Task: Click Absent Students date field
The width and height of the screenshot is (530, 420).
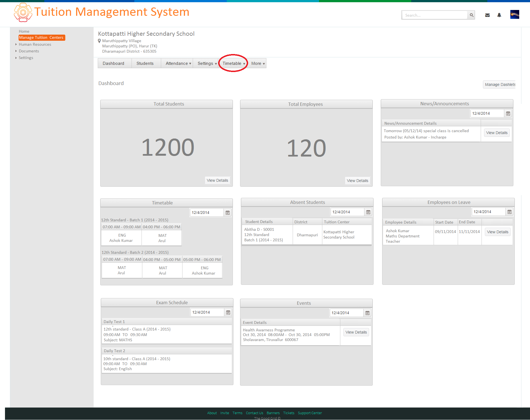Action: click(x=348, y=212)
